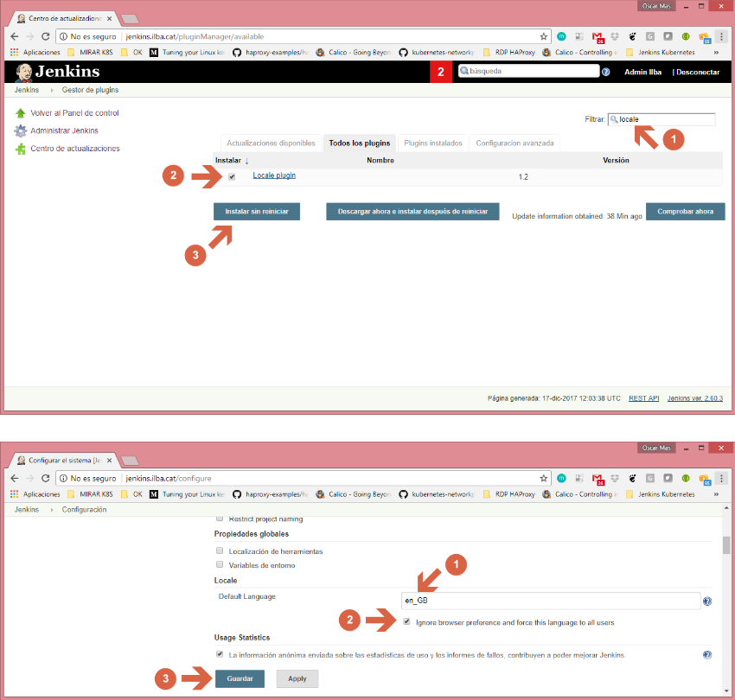The height and width of the screenshot is (700, 735).
Task: Click Jenkins logo in the header
Action: (58, 72)
